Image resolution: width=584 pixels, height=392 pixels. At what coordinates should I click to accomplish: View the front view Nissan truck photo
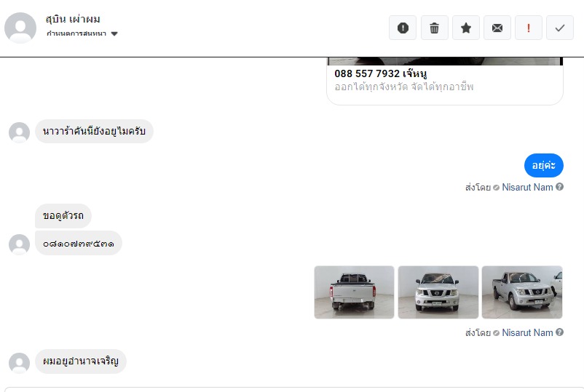click(x=438, y=292)
